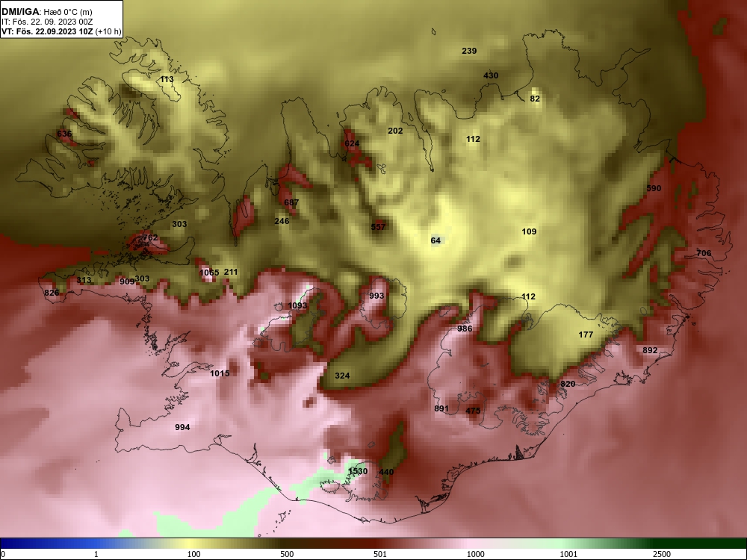Click the map value 826
Image resolution: width=747 pixels, height=560 pixels.
(x=52, y=293)
